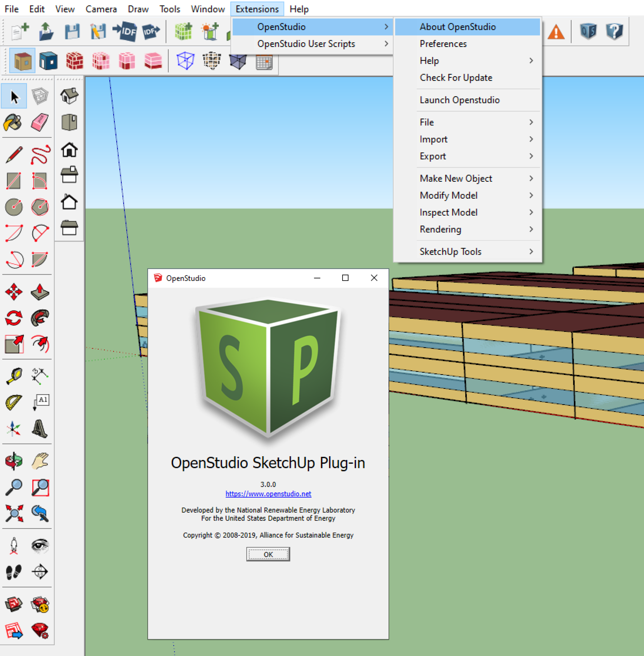The width and height of the screenshot is (644, 656).
Task: Select the Orbit tool
Action: [13, 461]
